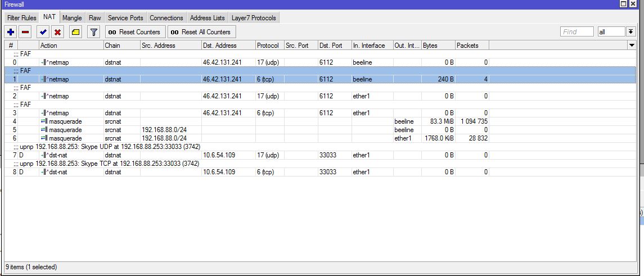Select rule 4 masquerade action icon
This screenshot has width=644, height=276.
coord(44,121)
